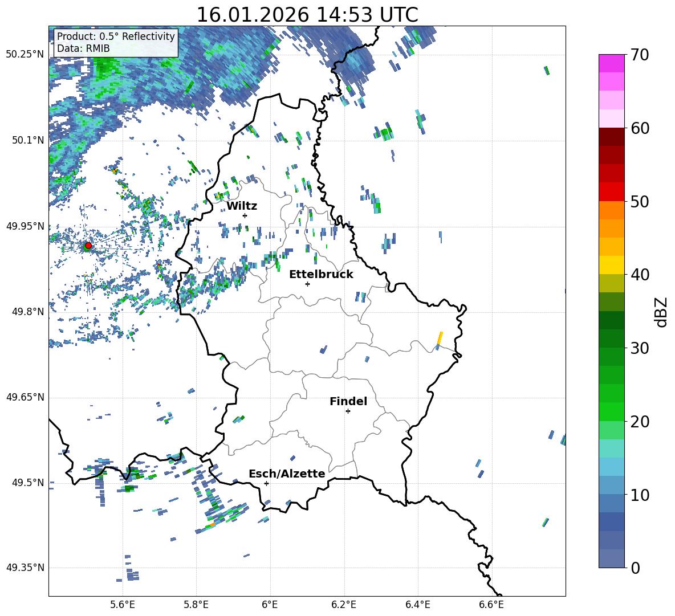The height and width of the screenshot is (616, 675).
Task: Click the title 16.01.2026 14:53 UTC
Action: pyautogui.click(x=307, y=15)
